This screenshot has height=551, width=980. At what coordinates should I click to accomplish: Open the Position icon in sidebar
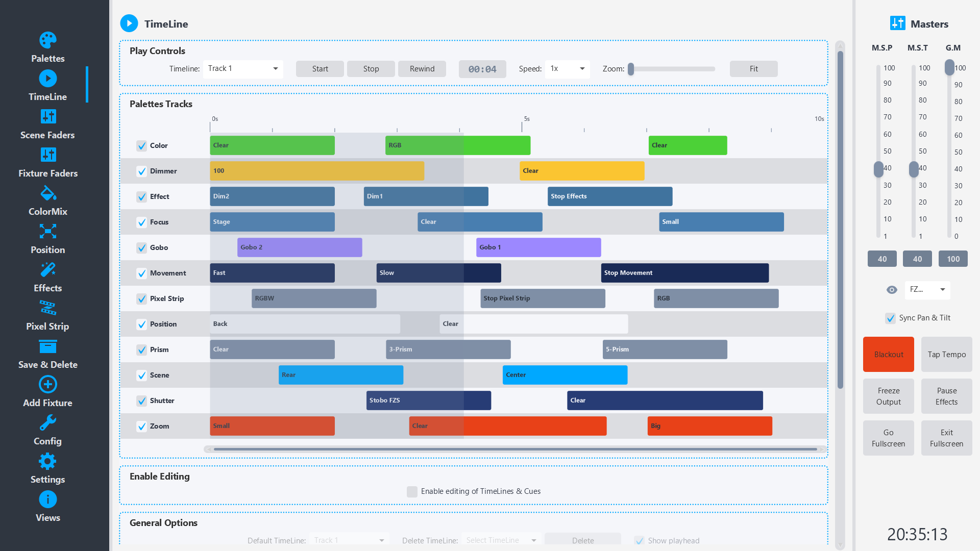click(x=48, y=232)
